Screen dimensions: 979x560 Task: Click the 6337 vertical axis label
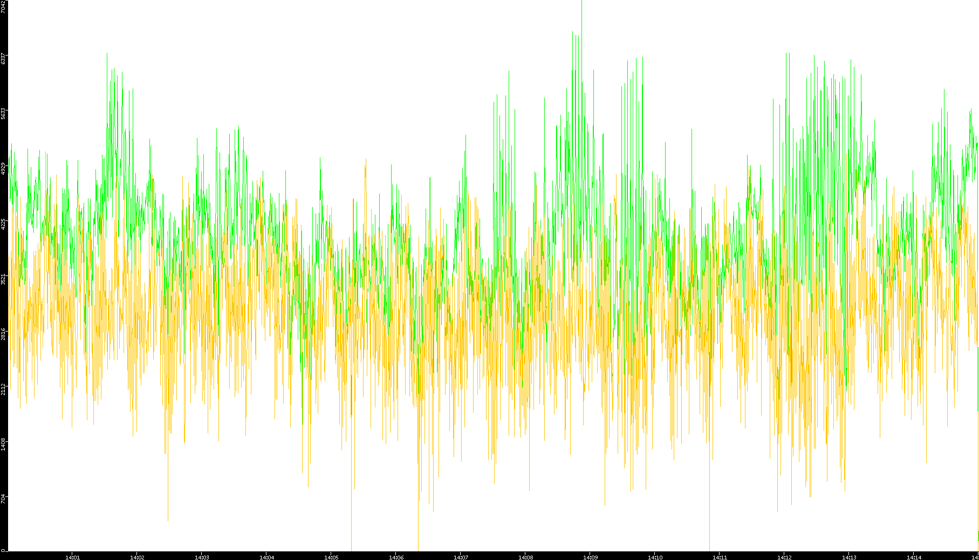pos(3,58)
